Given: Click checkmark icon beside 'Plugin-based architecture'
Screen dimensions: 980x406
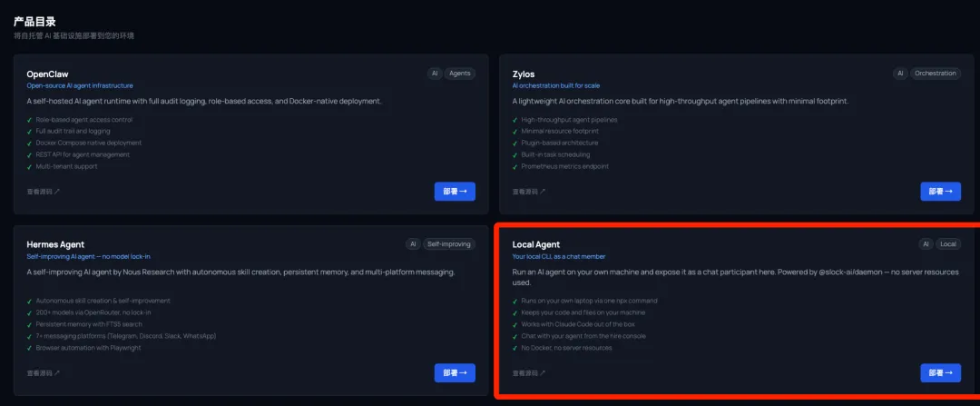Looking at the screenshot, I should (515, 144).
